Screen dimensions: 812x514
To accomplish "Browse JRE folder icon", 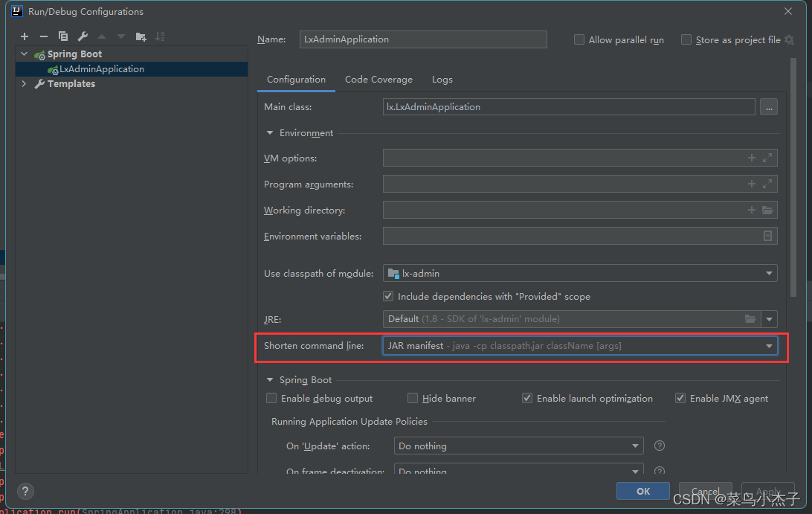I will (750, 318).
